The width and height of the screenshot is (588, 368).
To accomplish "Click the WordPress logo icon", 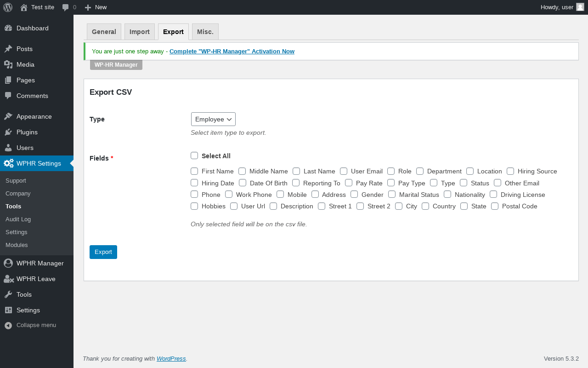I will pos(8,7).
